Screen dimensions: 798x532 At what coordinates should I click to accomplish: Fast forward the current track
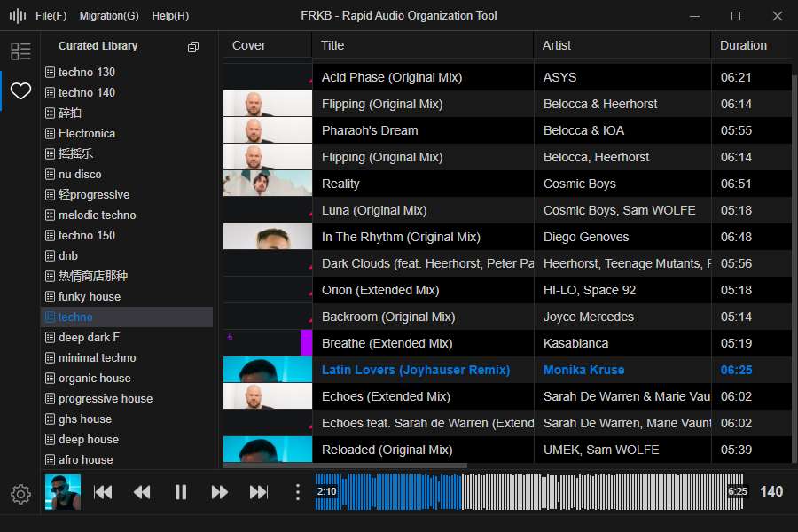coord(220,492)
